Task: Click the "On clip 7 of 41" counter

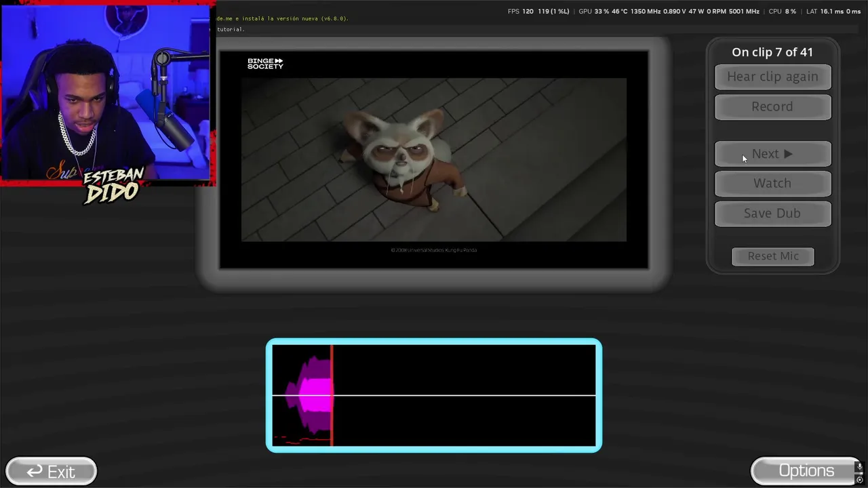Action: tap(772, 52)
